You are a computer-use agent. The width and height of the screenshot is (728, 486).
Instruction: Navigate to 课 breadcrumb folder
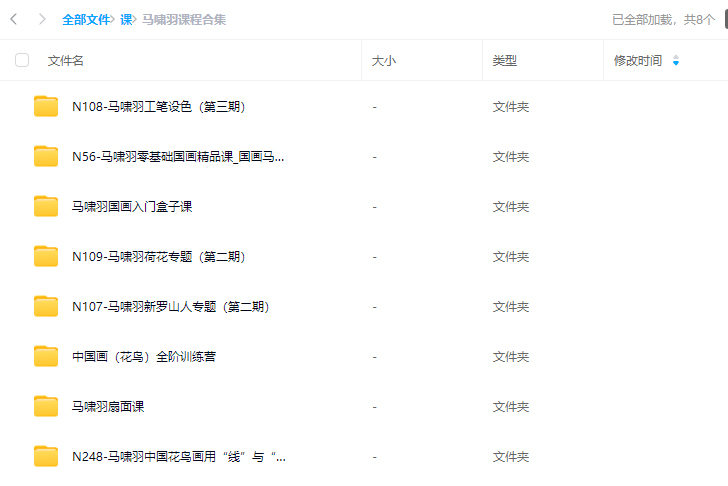(126, 19)
